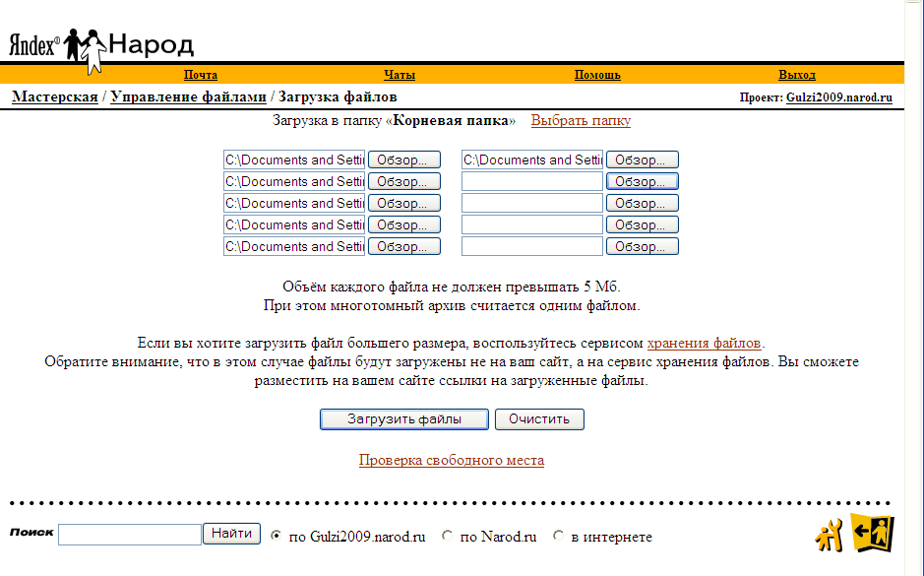Select search scope в интернете

558,536
